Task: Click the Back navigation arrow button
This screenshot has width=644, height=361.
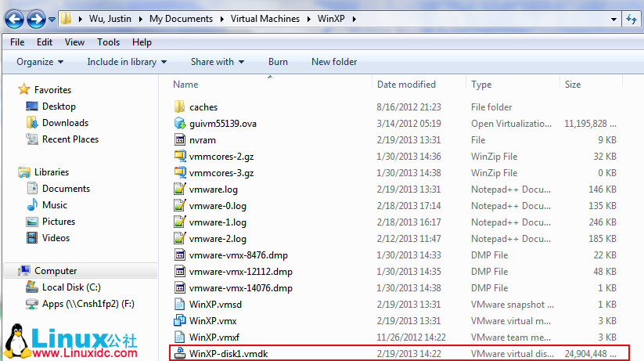Action: click(14, 18)
